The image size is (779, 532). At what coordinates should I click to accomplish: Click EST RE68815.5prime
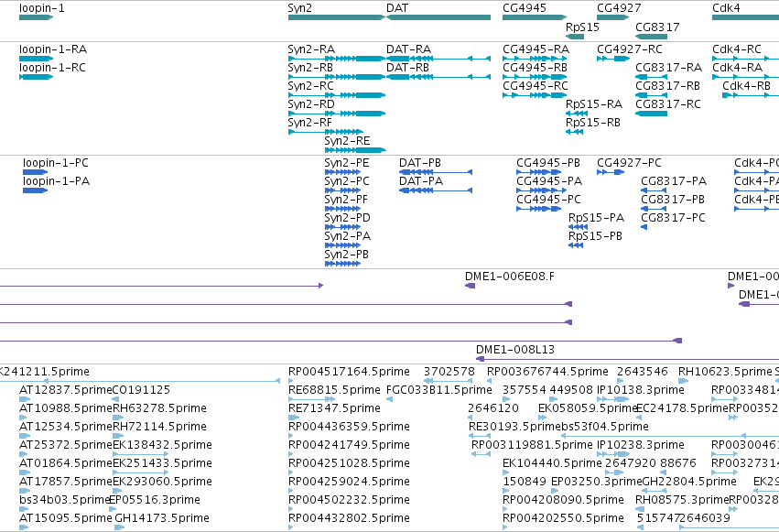point(312,399)
